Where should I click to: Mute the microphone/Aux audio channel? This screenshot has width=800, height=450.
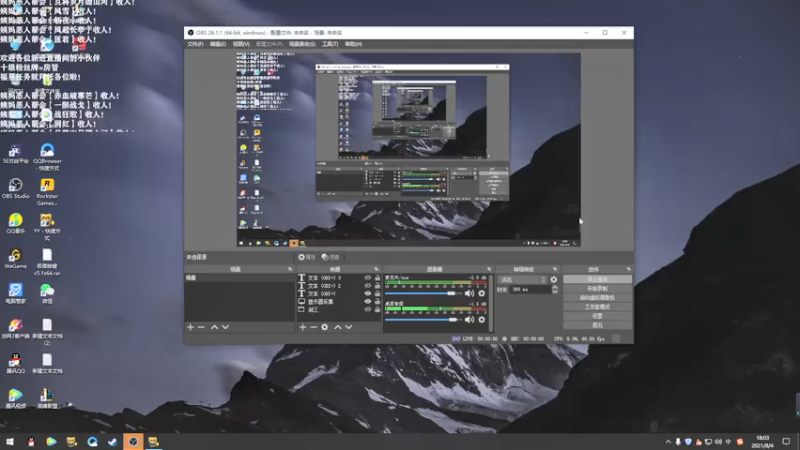[469, 293]
